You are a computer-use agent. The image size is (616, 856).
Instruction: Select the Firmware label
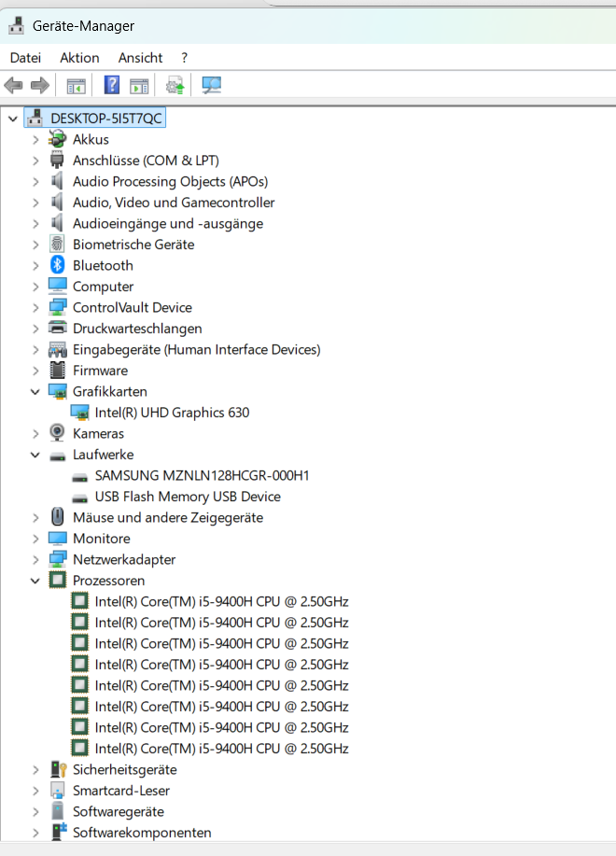(x=101, y=371)
